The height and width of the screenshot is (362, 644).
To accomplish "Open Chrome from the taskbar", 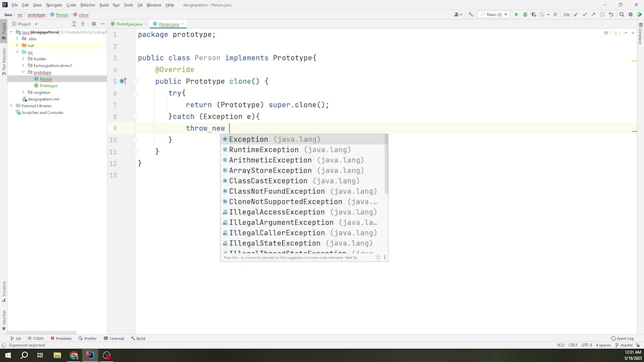I will pyautogui.click(x=73, y=355).
